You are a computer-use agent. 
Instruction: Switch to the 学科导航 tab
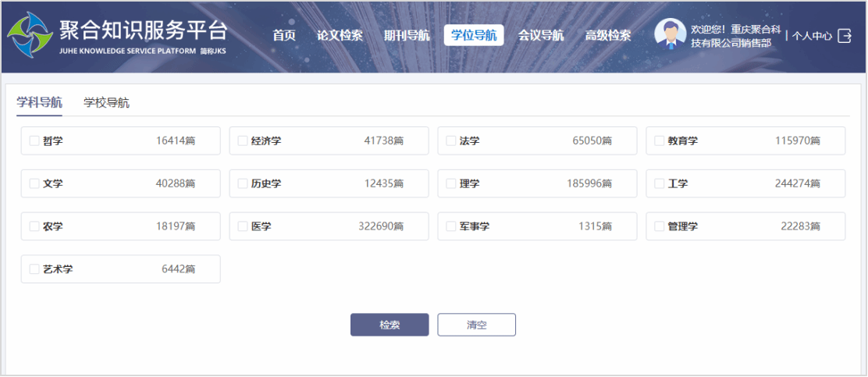40,102
